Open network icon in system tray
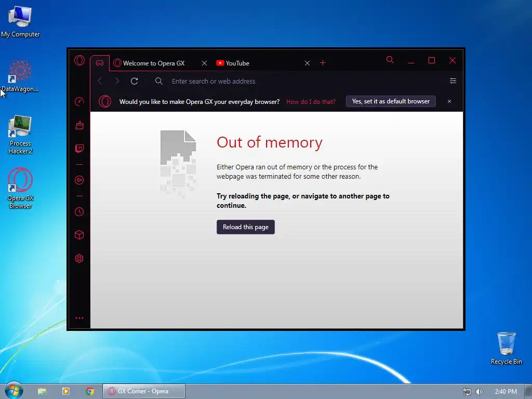 tap(467, 392)
